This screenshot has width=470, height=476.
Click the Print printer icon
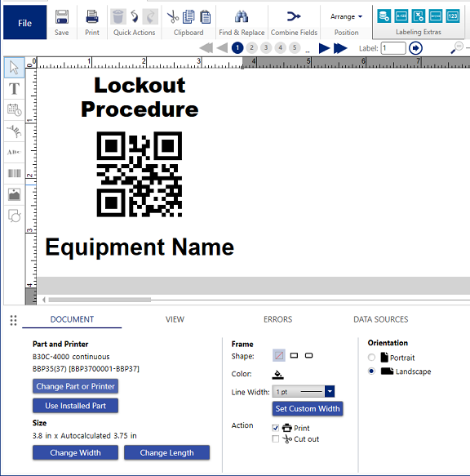[92, 16]
